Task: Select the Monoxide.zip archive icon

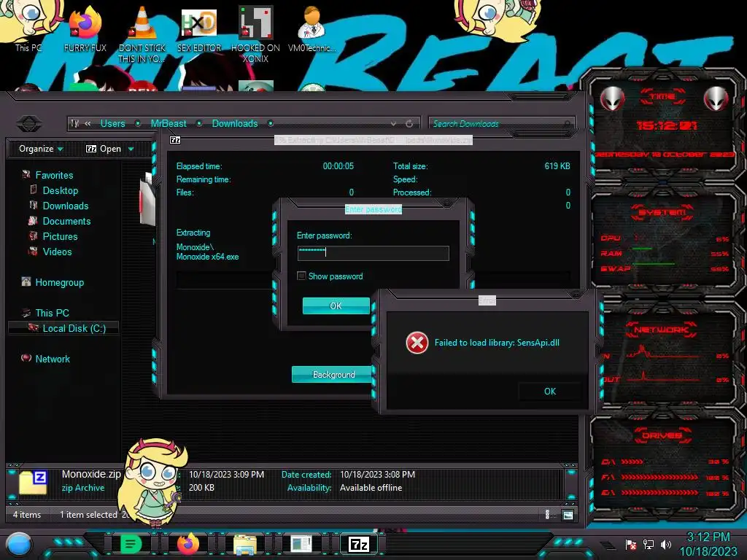Action: click(33, 481)
